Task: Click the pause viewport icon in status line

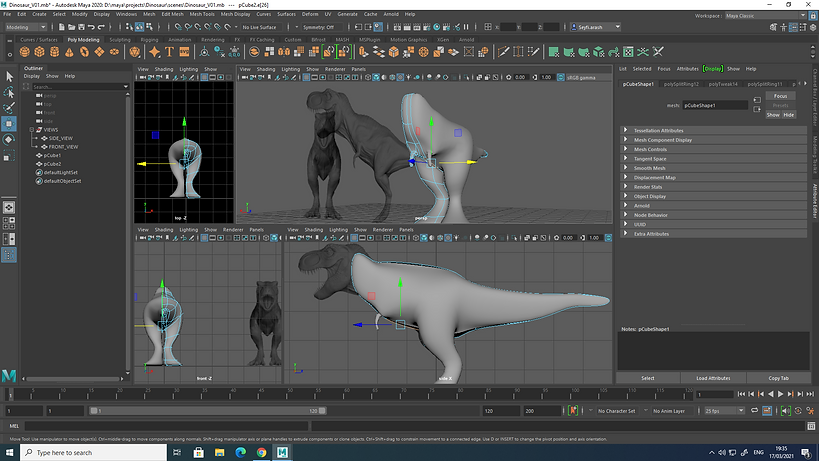Action: click(466, 27)
